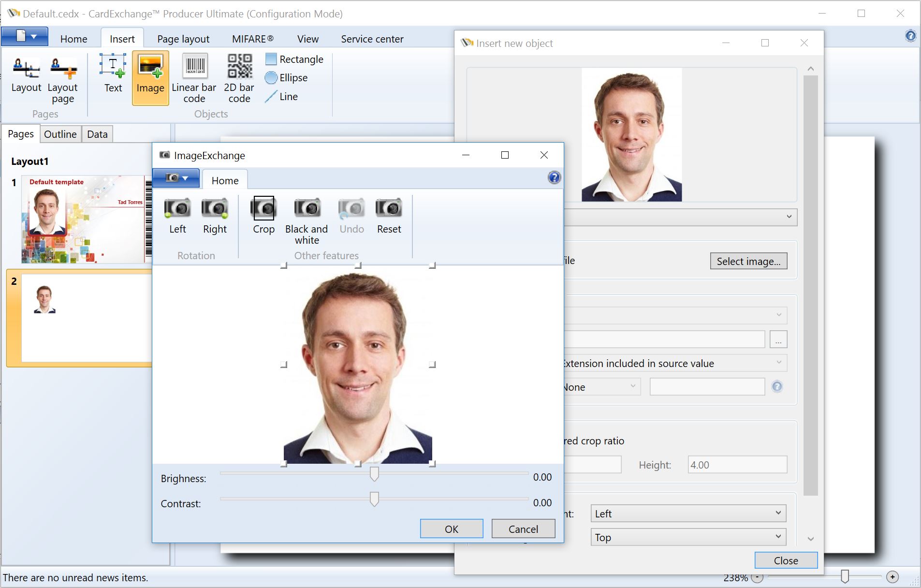Click right-middle crop handle
Screen dimensions: 921x588
(x=432, y=365)
